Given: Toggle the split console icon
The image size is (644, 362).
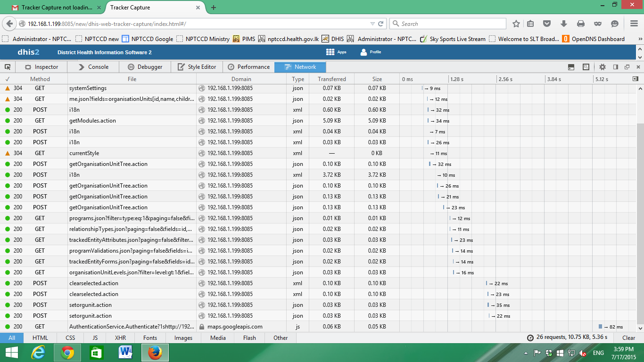Looking at the screenshot, I should click(571, 67).
